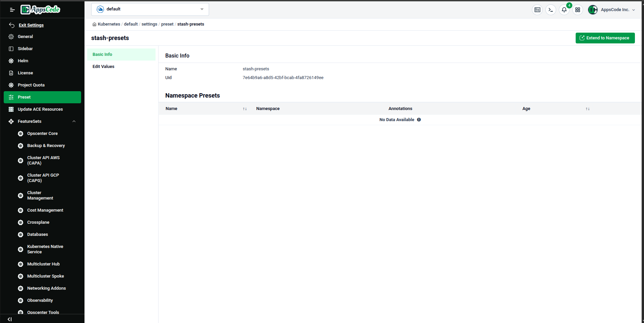Click the Extend to Namespace button
Viewport: 644px width, 323px height.
[x=605, y=38]
